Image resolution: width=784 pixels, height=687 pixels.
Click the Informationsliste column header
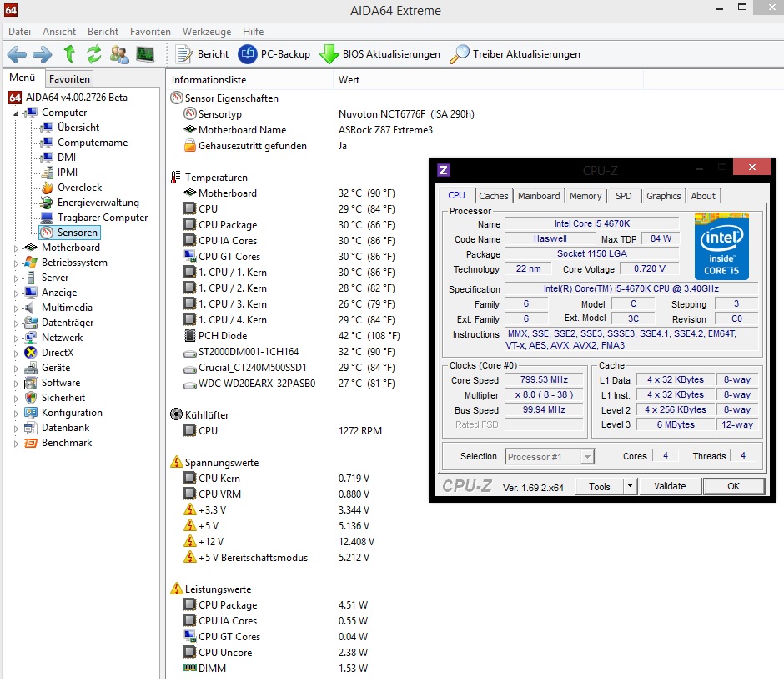coord(249,80)
